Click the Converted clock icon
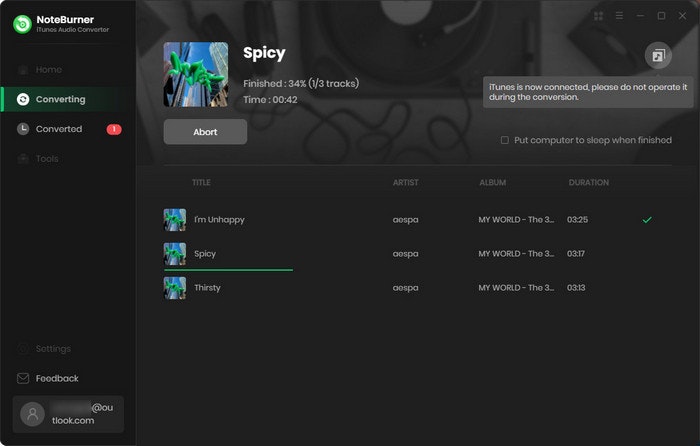 [x=23, y=129]
